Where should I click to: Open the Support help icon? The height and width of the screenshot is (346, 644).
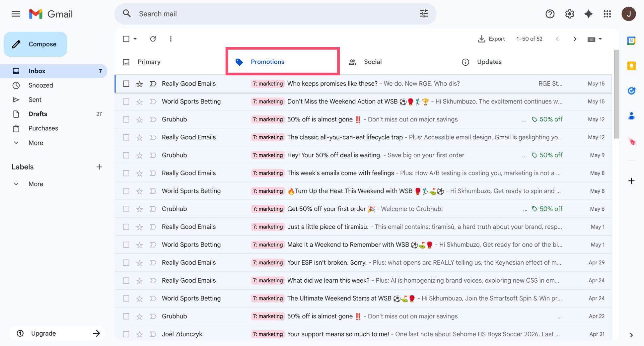pyautogui.click(x=550, y=14)
